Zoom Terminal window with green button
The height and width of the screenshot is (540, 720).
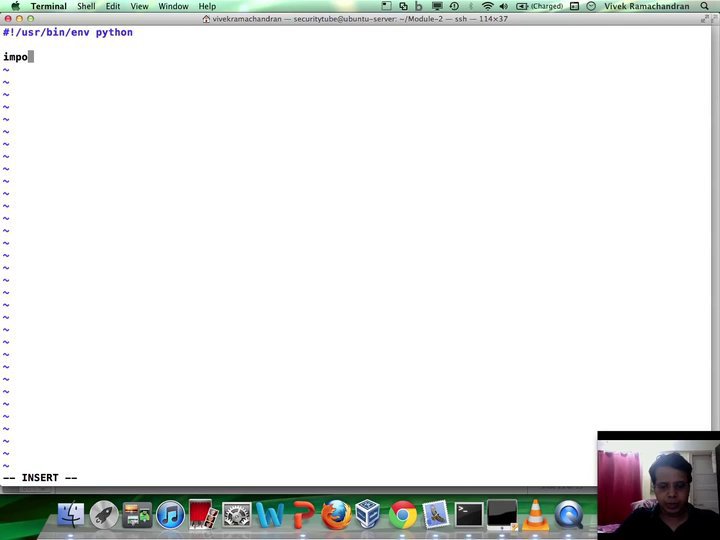tap(31, 19)
